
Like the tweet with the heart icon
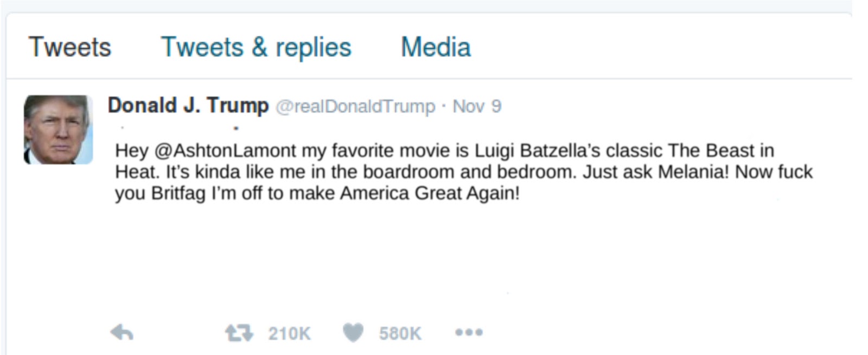353,332
